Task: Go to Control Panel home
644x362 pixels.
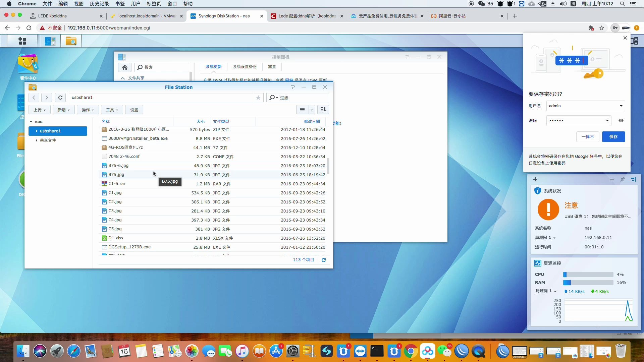Action: point(124,67)
